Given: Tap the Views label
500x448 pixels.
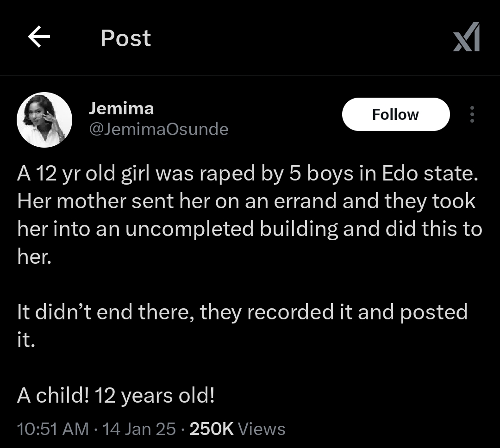Looking at the screenshot, I should coord(262,429).
